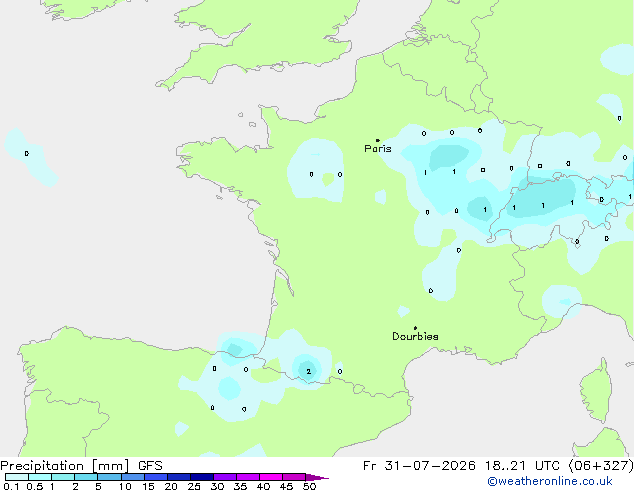Click the 0.5–1 mm legend swatch
This screenshot has height=490, width=634.
[40, 477]
